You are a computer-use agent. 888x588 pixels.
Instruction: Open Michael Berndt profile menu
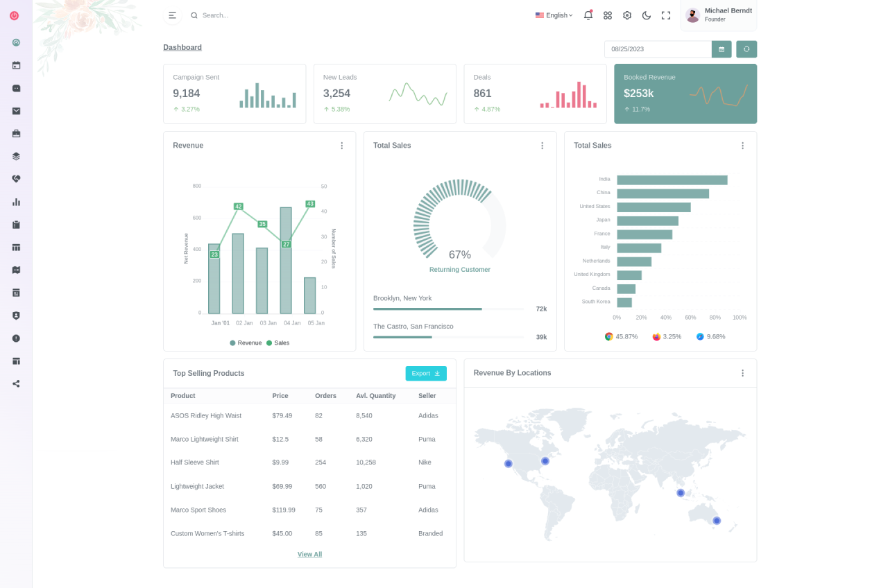(719, 15)
